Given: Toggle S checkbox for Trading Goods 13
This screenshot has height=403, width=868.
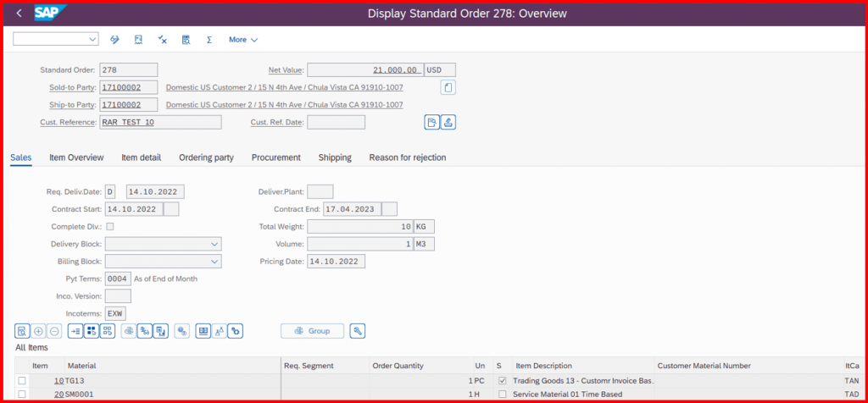Looking at the screenshot, I should coord(503,380).
